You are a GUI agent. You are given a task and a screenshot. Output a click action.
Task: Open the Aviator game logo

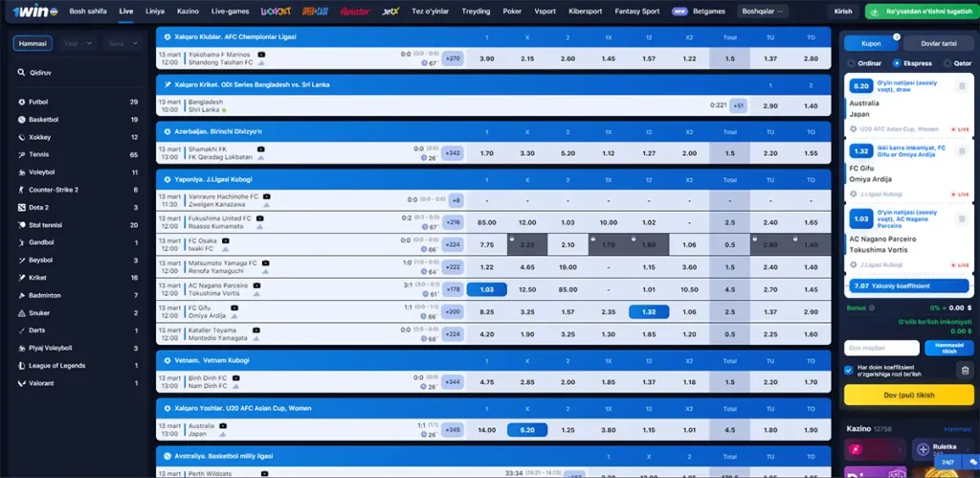pos(354,11)
